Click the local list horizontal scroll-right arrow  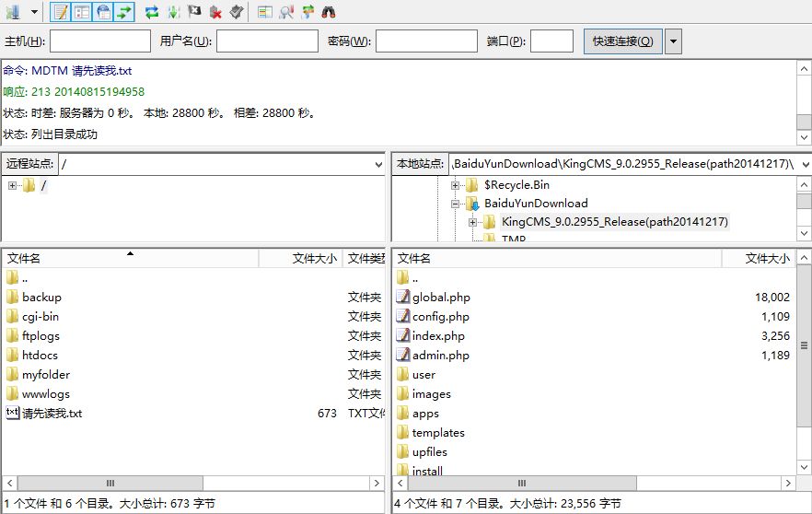click(788, 483)
